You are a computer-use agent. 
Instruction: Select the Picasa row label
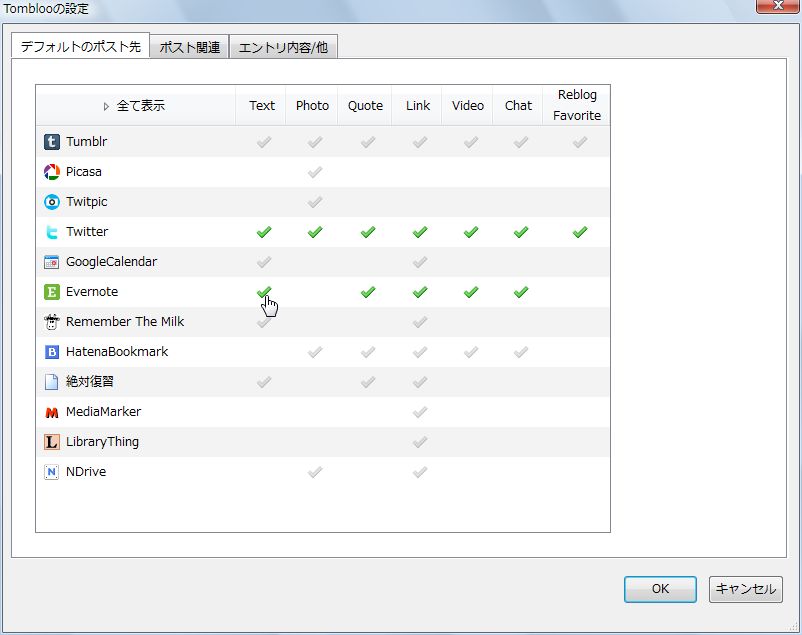tap(83, 172)
